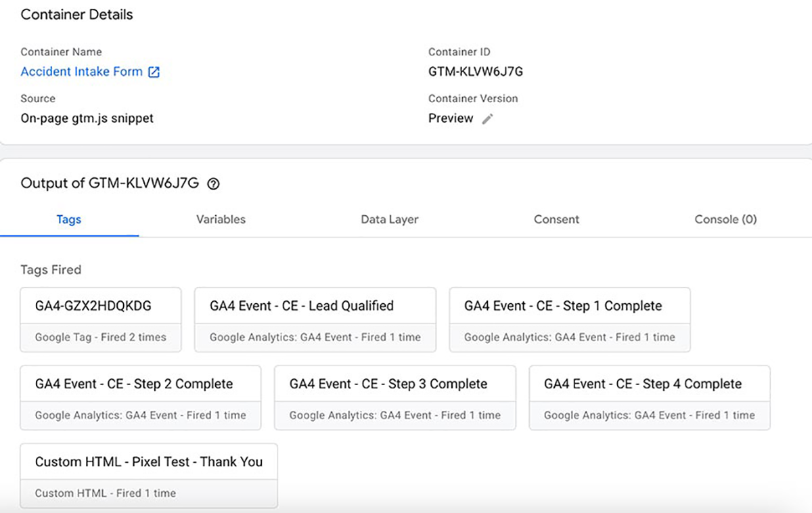Screen dimensions: 812x513
Task: Click the Container Details heading
Action: point(77,15)
